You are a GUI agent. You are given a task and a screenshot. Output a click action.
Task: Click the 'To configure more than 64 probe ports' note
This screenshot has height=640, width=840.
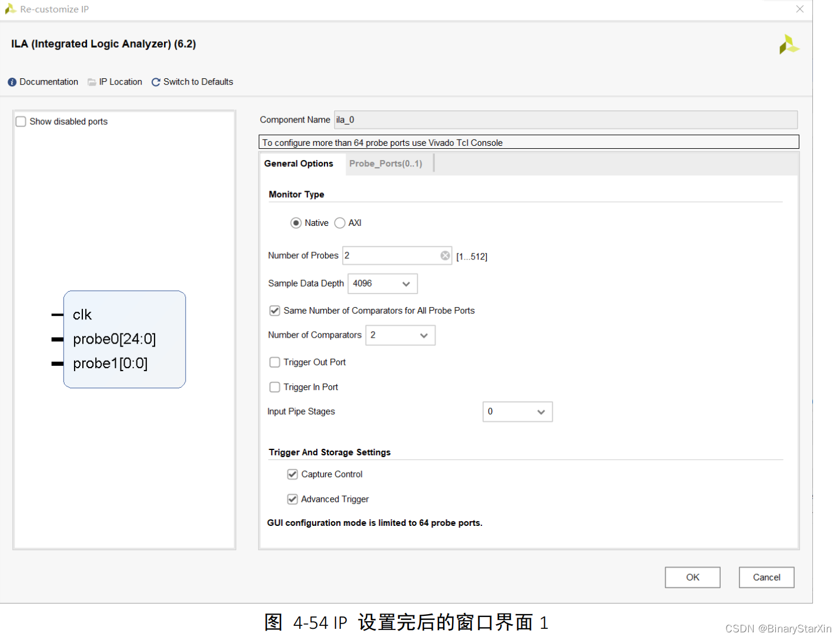pos(528,142)
